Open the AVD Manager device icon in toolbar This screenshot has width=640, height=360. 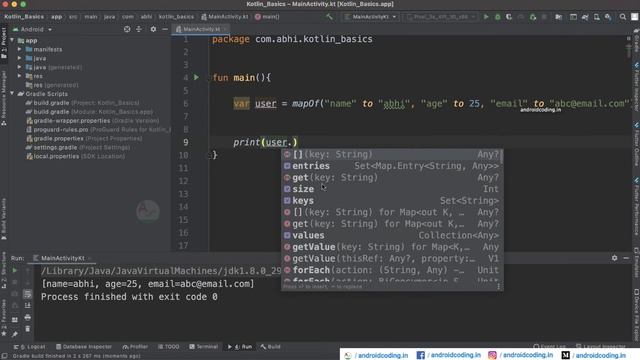click(x=596, y=17)
